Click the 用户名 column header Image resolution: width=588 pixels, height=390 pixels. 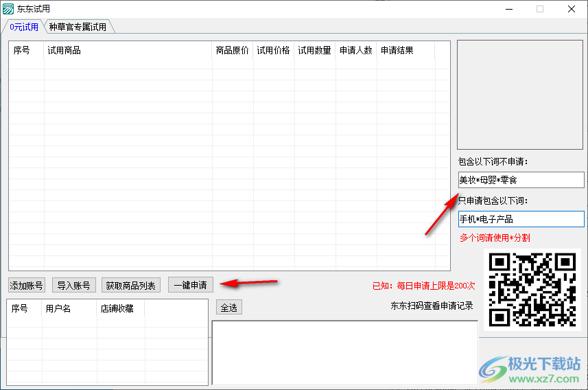[69, 308]
